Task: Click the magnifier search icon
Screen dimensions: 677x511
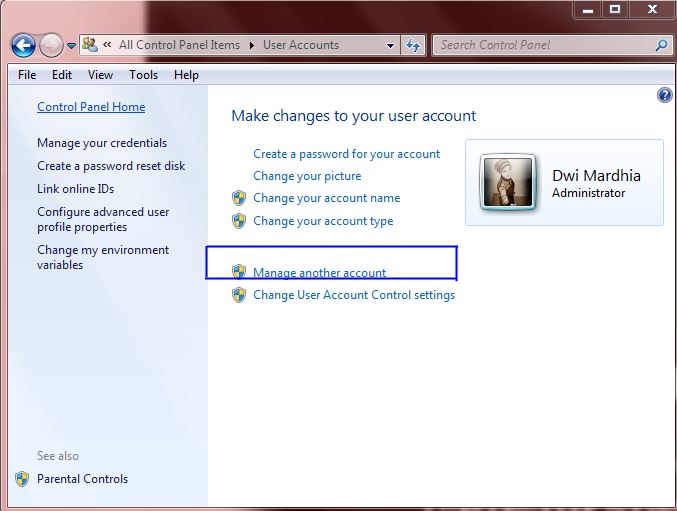Action: pyautogui.click(x=661, y=45)
